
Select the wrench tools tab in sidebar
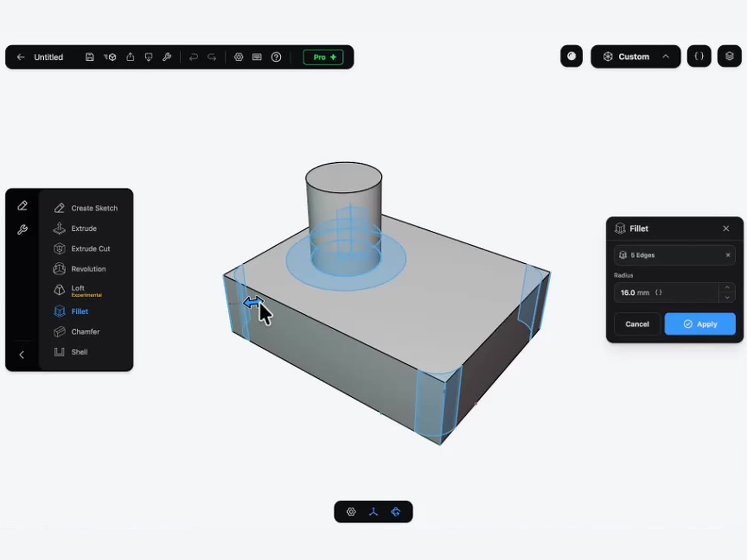click(x=22, y=229)
